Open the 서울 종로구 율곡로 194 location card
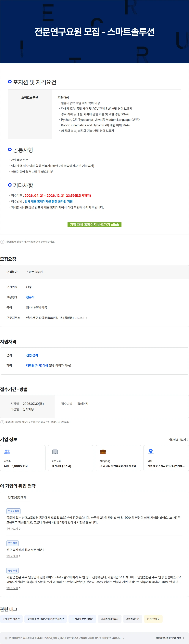 (166, 458)
